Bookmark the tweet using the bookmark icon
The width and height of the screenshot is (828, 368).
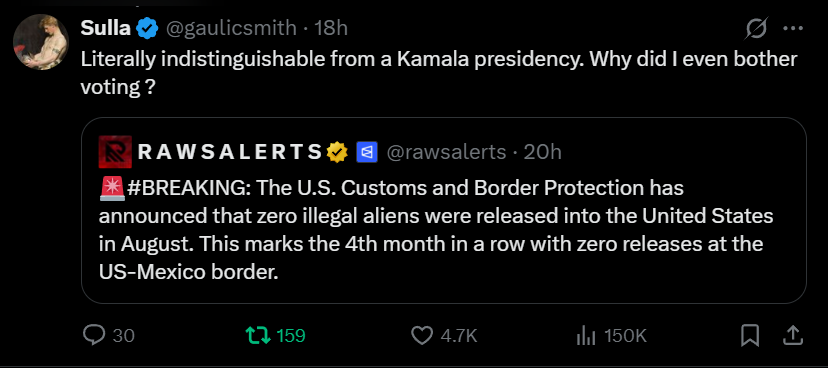(x=750, y=335)
